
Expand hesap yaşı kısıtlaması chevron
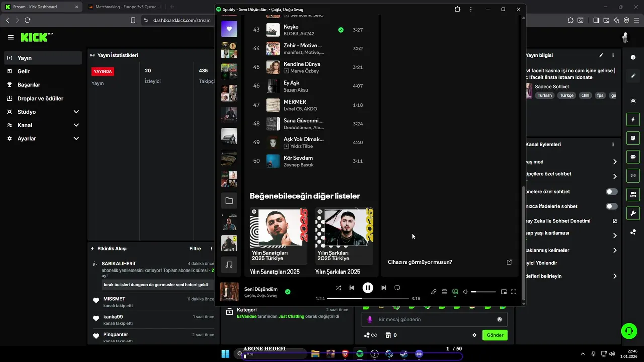(615, 236)
